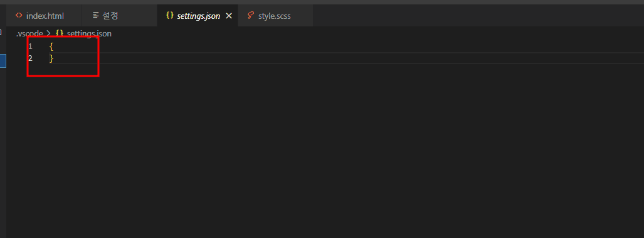Click the JSON braces icon in the breadcrumb
The height and width of the screenshot is (238, 644).
[x=60, y=34]
